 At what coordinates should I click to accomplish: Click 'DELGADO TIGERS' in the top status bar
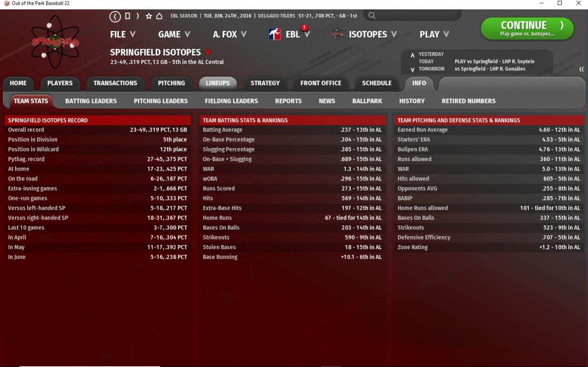pos(276,16)
